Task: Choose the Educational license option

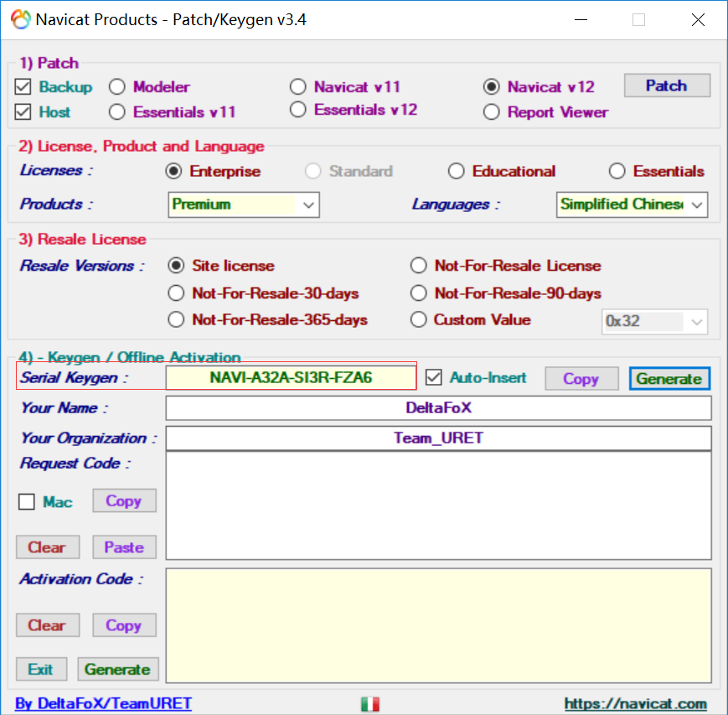Action: coord(456,171)
